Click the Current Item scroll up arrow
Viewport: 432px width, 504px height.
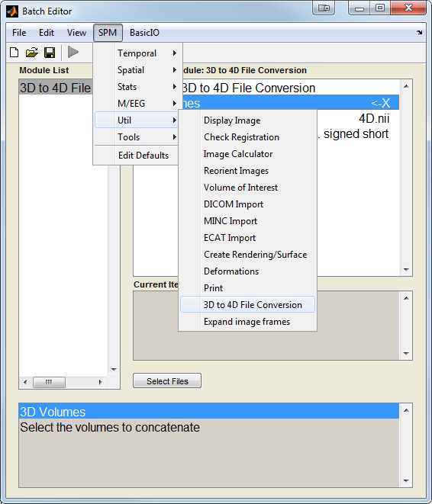pos(406,298)
